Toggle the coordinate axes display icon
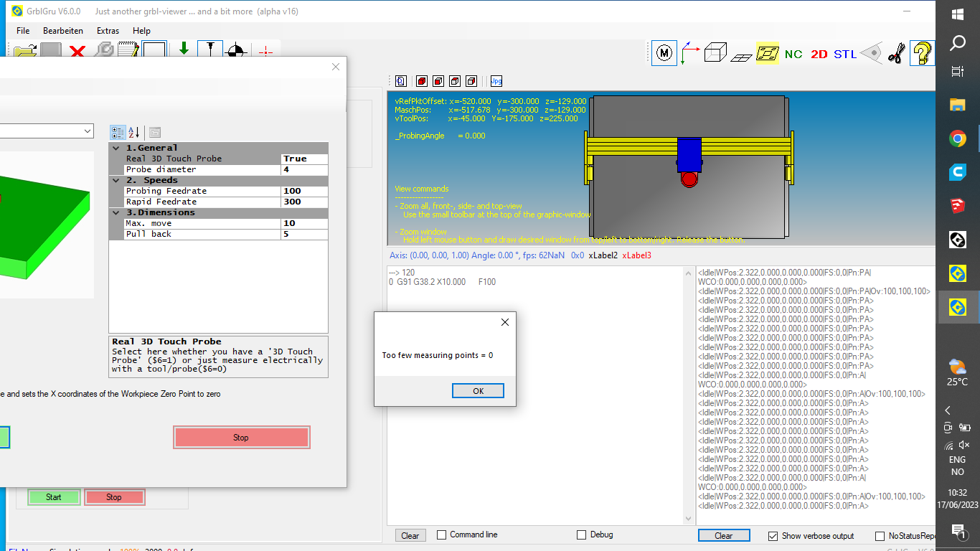 [x=690, y=54]
